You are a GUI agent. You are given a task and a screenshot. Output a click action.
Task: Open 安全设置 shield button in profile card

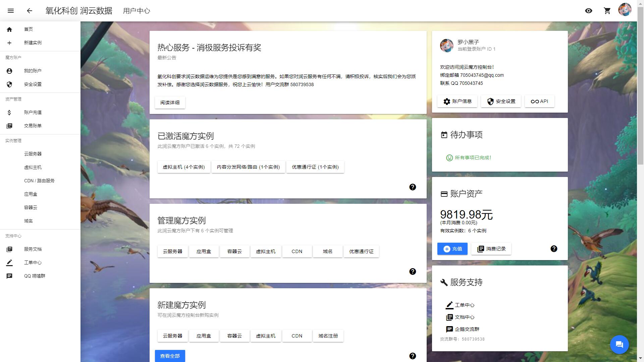(x=501, y=101)
